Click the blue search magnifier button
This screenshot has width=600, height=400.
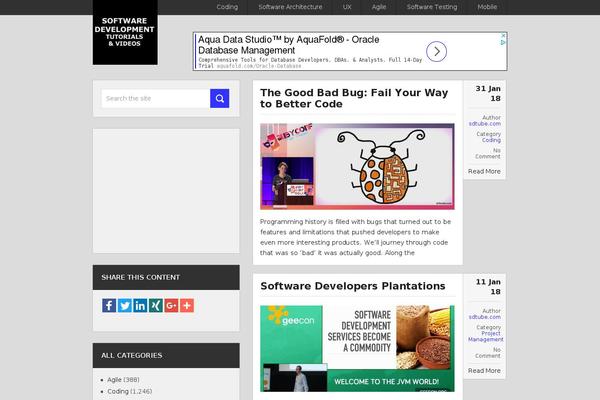[219, 98]
